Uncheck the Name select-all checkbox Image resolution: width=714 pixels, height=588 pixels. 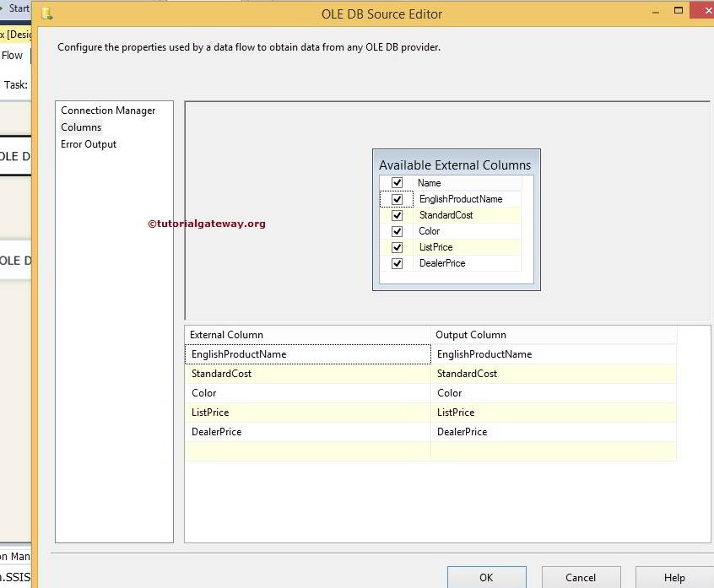(397, 182)
